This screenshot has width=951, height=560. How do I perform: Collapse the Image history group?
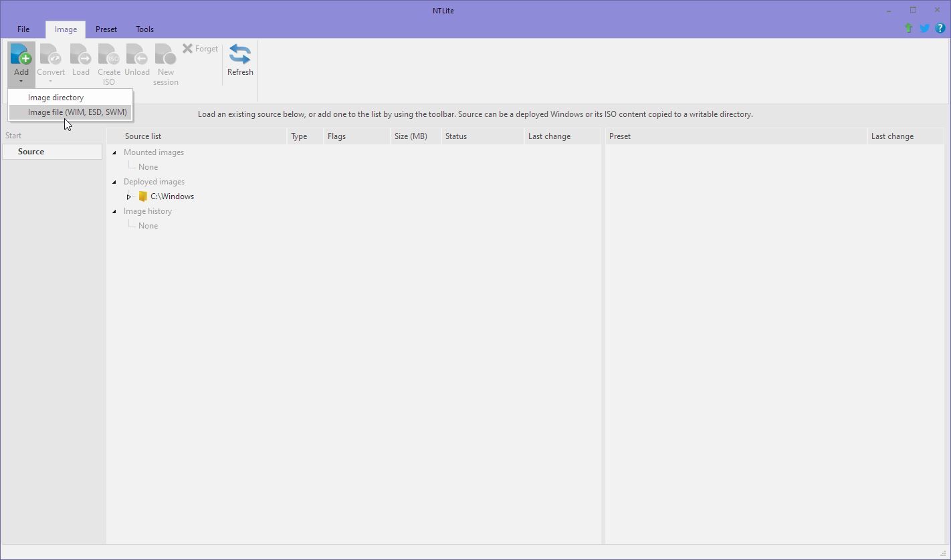coord(114,211)
